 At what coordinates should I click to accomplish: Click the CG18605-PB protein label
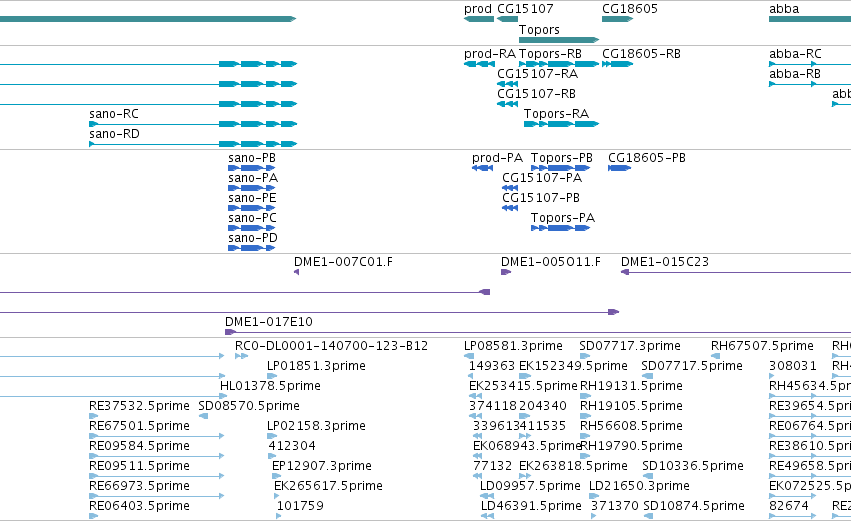tap(647, 158)
